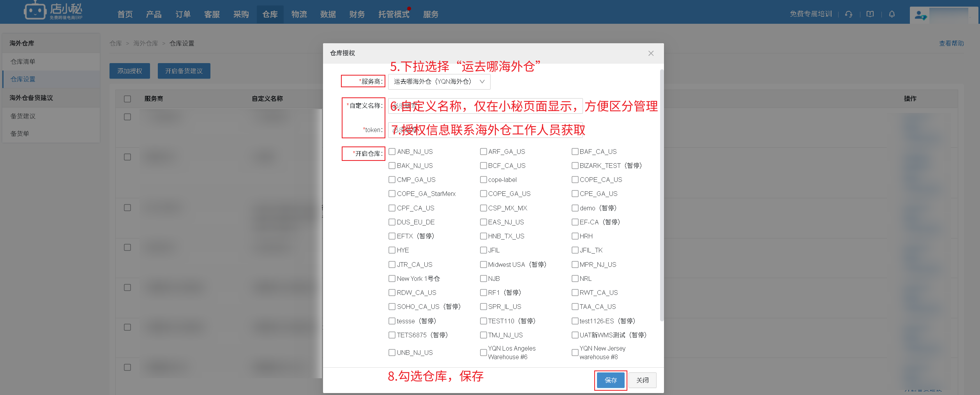This screenshot has height=395, width=980.
Task: Select the table header select-all checkbox
Action: (127, 99)
